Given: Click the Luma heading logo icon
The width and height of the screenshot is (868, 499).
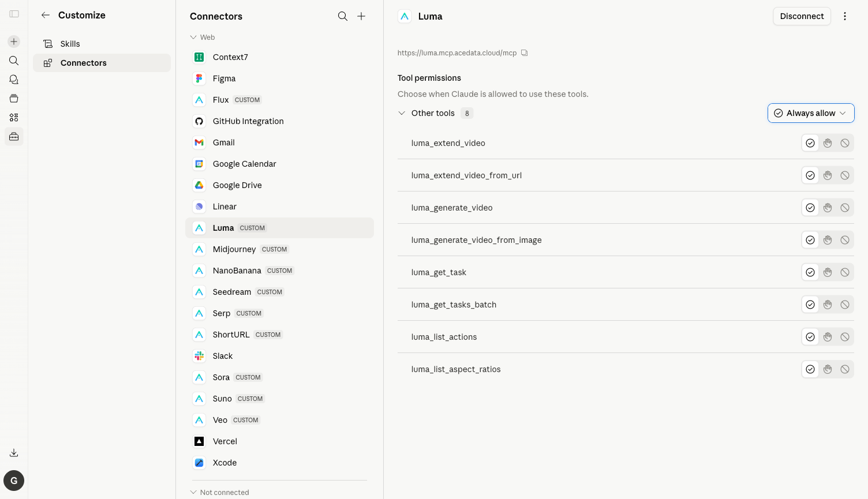Looking at the screenshot, I should 405,16.
